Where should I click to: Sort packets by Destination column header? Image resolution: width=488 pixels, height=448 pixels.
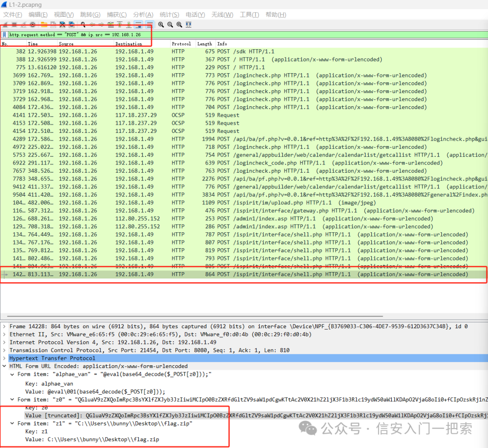tap(142, 44)
